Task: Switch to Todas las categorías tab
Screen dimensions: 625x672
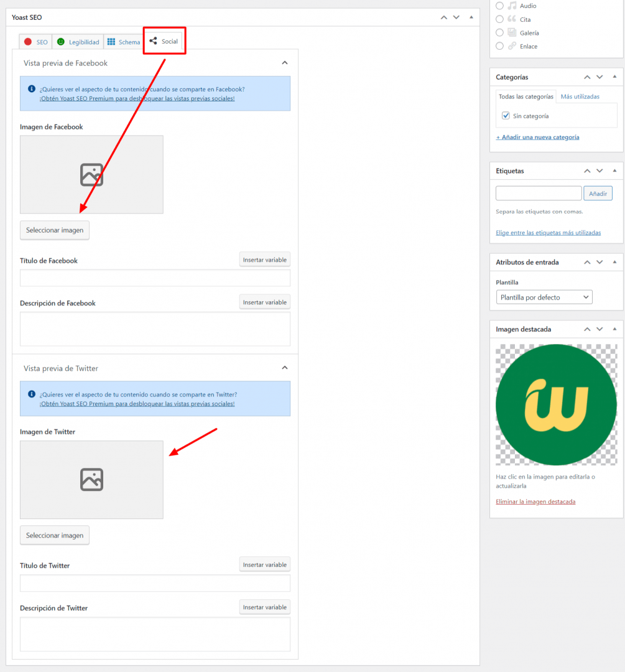Action: (526, 96)
